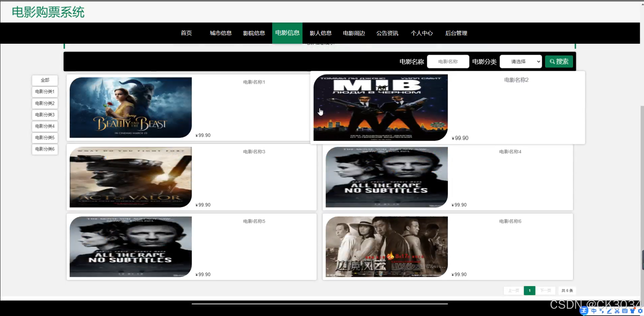644x316 pixels.
Task: Click the 上一页 pagination button
Action: pyautogui.click(x=513, y=291)
